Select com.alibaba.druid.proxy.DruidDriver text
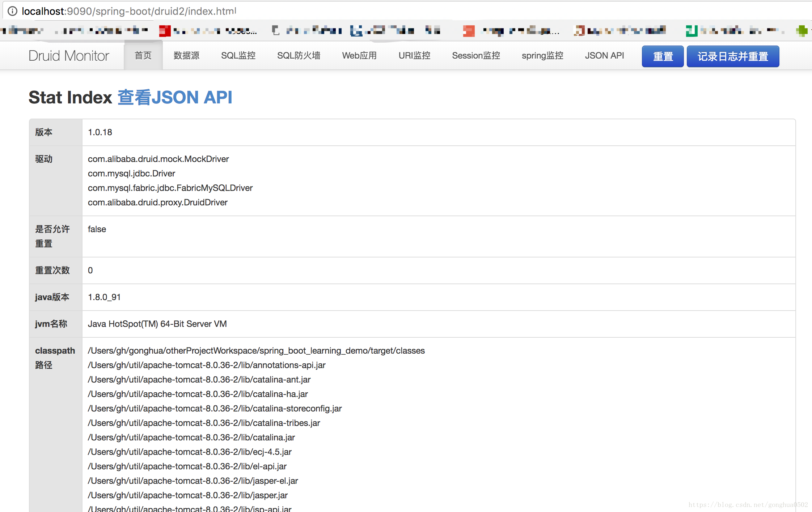The image size is (812, 512). 157,202
